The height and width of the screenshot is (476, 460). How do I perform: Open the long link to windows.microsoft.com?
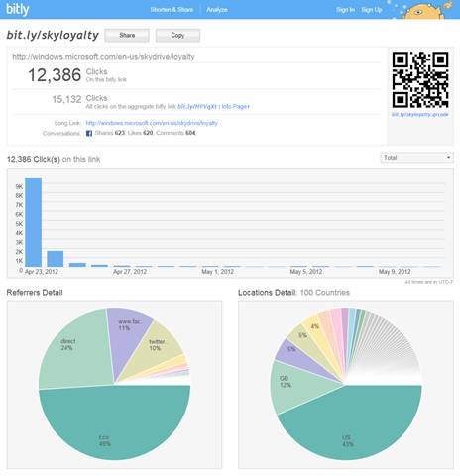(152, 123)
